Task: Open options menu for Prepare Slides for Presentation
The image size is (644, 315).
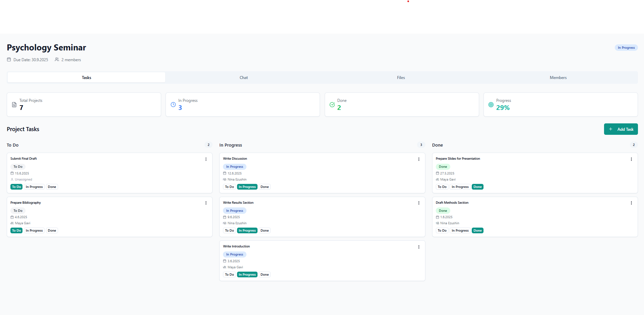Action: (x=631, y=159)
